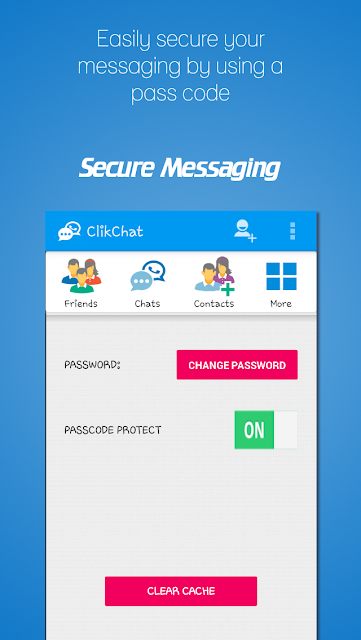Click the CHANGE PASSWORD button

[237, 365]
